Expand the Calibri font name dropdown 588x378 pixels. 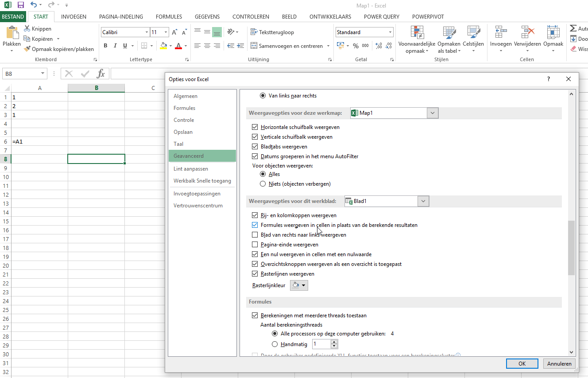pos(147,32)
